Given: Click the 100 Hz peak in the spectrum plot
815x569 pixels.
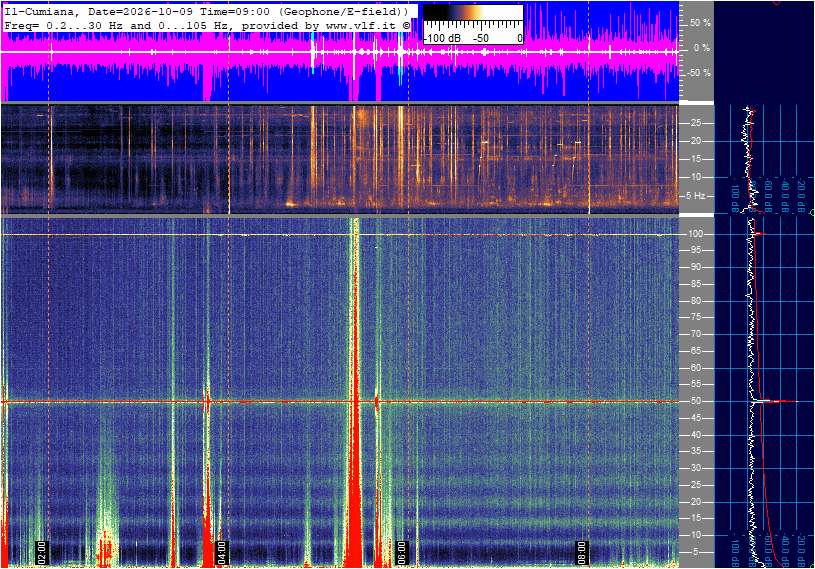Looking at the screenshot, I should point(759,234).
